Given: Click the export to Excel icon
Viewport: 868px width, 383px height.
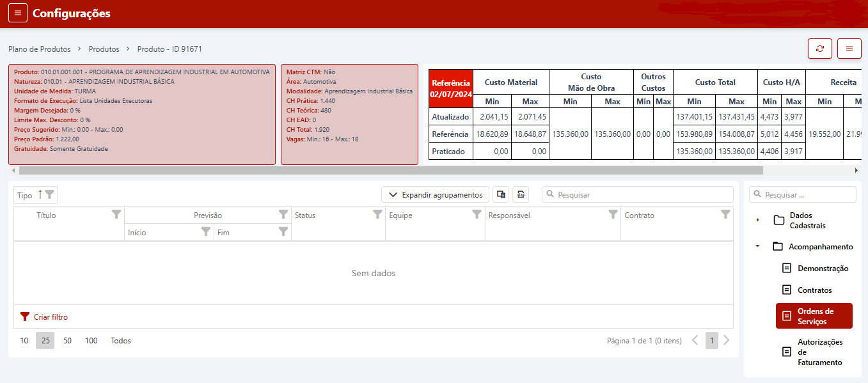Looking at the screenshot, I should (x=521, y=194).
